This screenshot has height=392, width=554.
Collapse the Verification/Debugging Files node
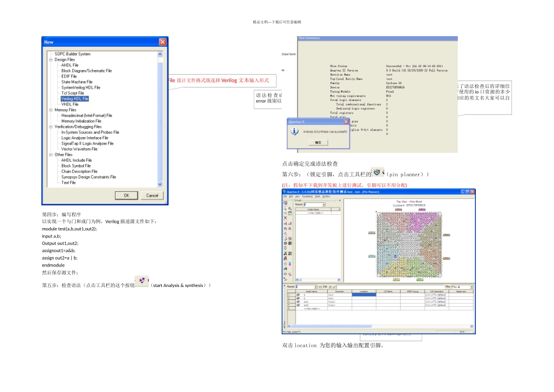pos(51,127)
